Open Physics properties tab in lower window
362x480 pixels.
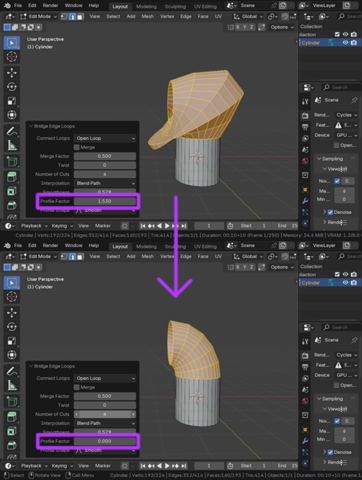tap(305, 463)
